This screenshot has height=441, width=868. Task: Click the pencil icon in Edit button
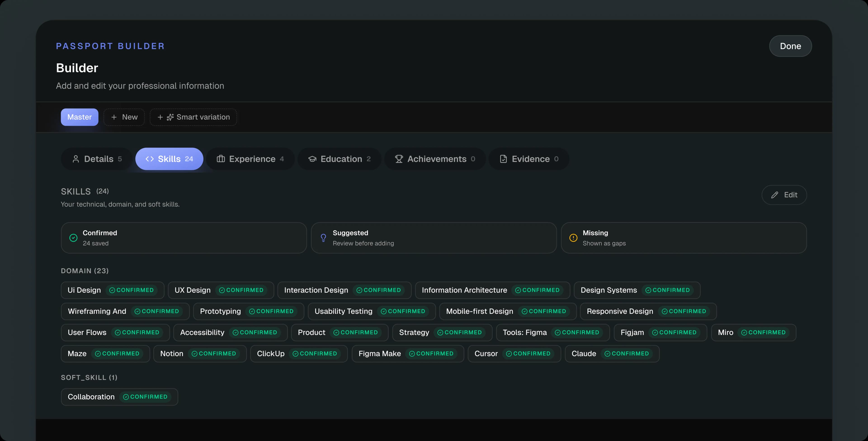(x=775, y=195)
